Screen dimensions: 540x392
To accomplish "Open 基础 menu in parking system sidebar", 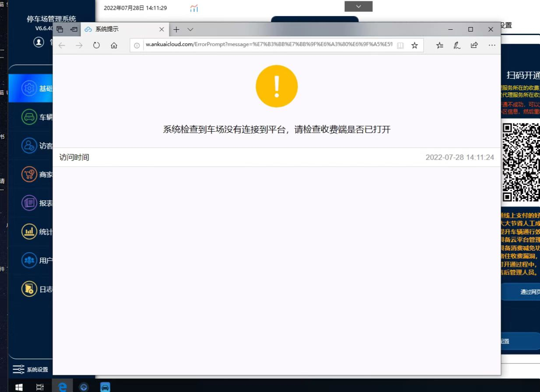I will coord(30,88).
